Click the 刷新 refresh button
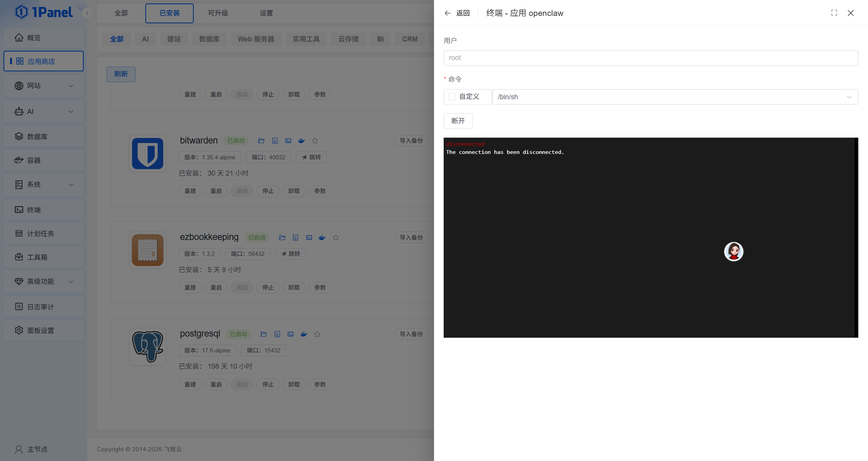The width and height of the screenshot is (868, 461). pyautogui.click(x=121, y=74)
